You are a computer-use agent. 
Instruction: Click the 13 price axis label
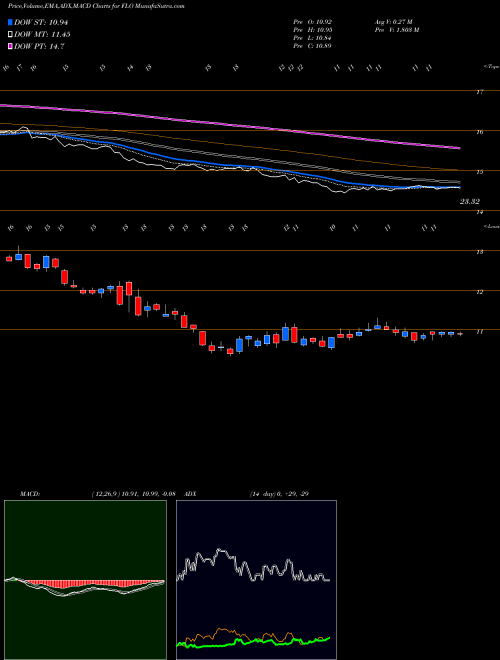[479, 252]
